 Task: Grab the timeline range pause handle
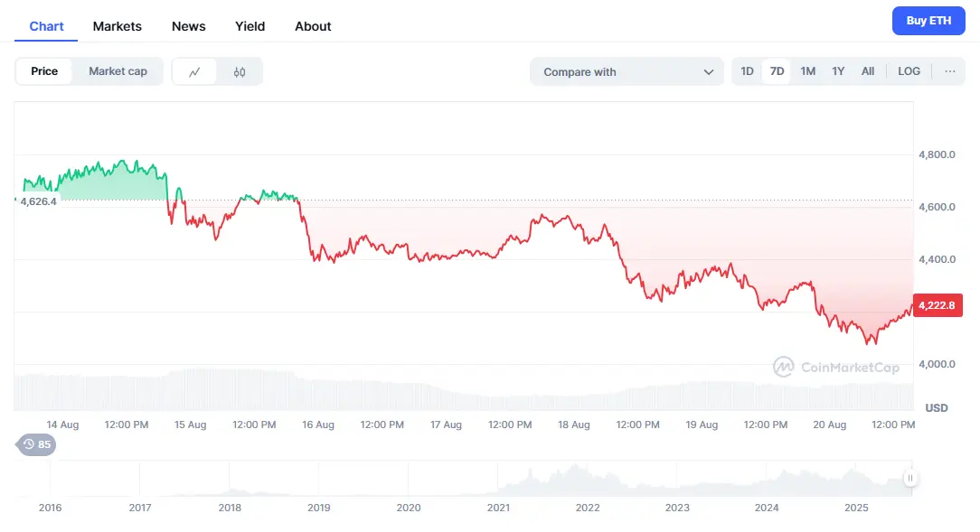point(910,479)
